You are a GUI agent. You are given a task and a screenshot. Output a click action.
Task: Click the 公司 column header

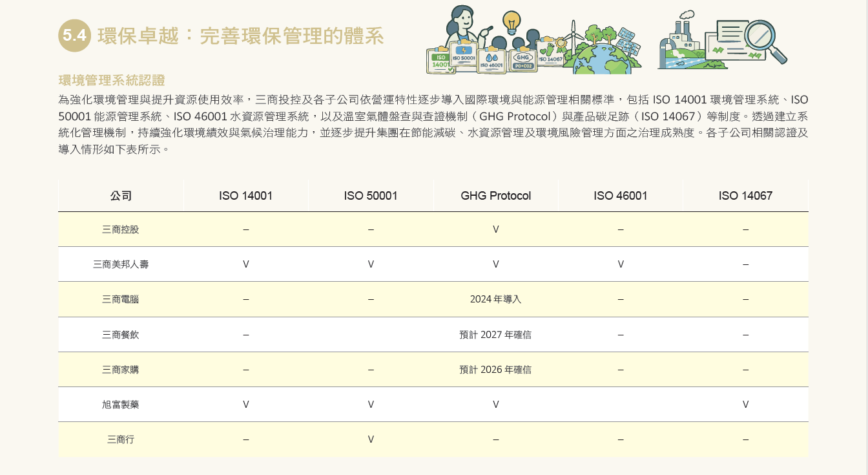(121, 196)
